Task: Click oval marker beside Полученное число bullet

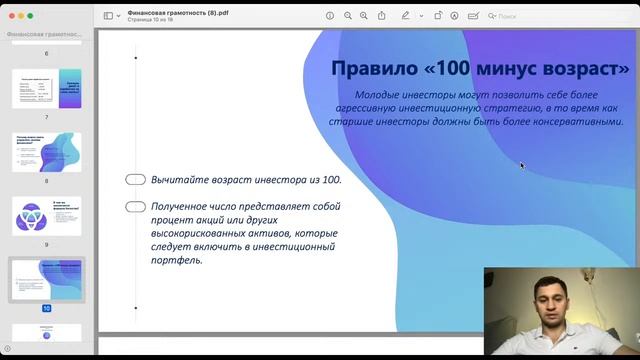Action: tap(136, 207)
